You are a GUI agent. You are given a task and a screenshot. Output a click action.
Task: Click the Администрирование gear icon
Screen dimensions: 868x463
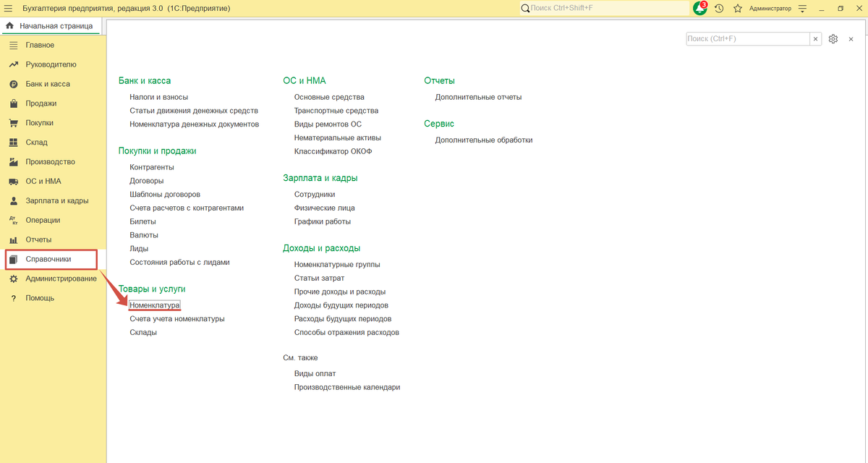pyautogui.click(x=13, y=279)
